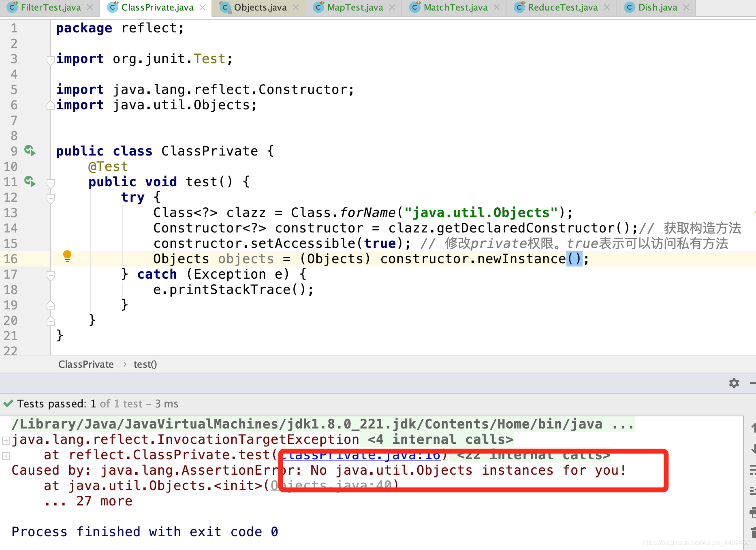
Task: Expand the InvocationTargetException stack trace line
Action: [6, 440]
